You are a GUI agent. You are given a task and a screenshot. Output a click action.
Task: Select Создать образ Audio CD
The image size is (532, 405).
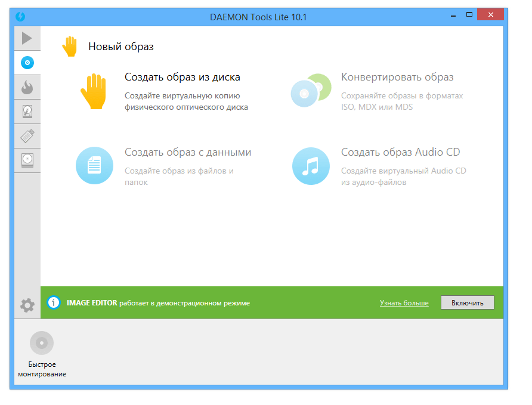pyautogui.click(x=398, y=152)
